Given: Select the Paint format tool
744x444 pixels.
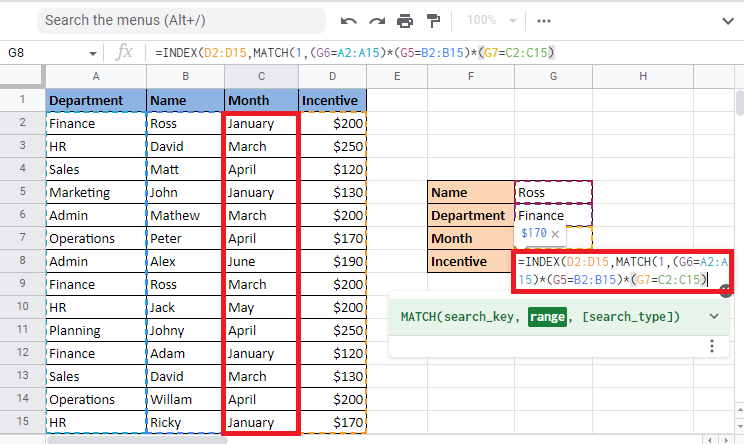Looking at the screenshot, I should (x=433, y=20).
